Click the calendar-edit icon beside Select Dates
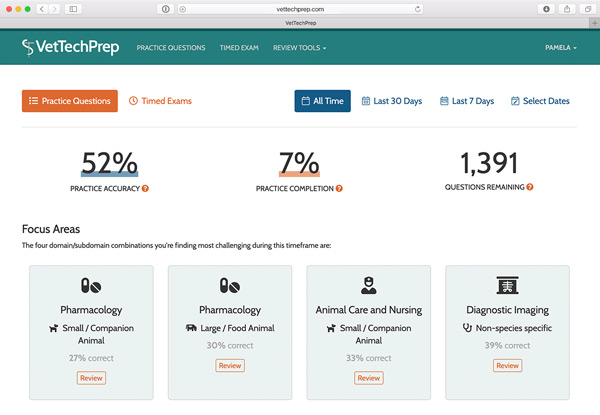The width and height of the screenshot is (600, 415). coord(515,101)
